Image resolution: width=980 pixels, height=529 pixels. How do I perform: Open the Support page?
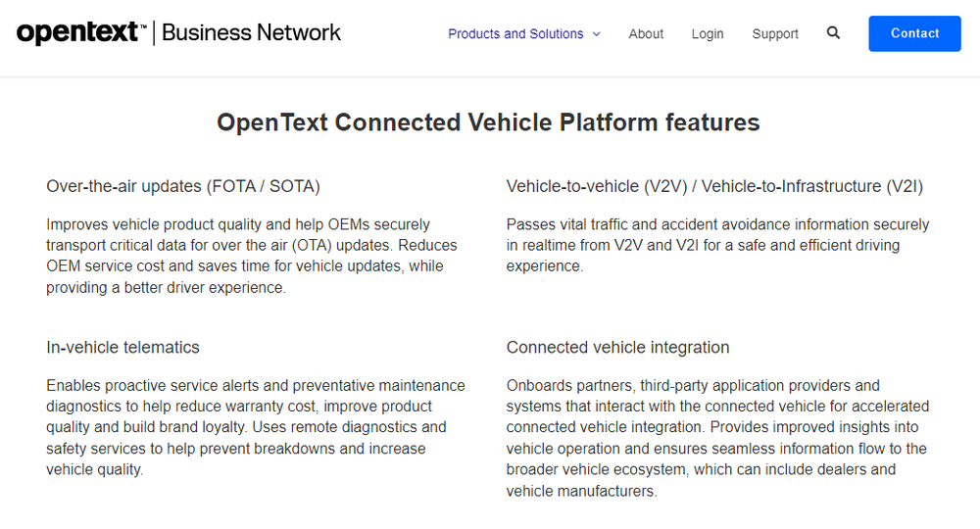(x=775, y=33)
